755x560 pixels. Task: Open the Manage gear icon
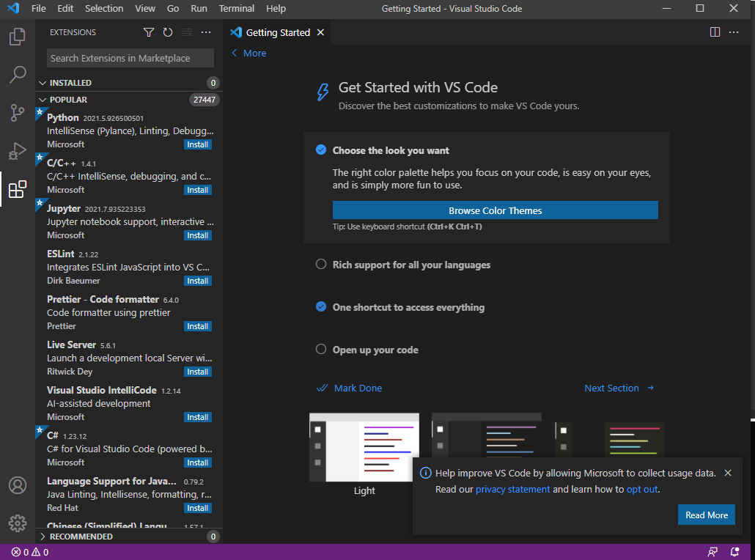(18, 523)
